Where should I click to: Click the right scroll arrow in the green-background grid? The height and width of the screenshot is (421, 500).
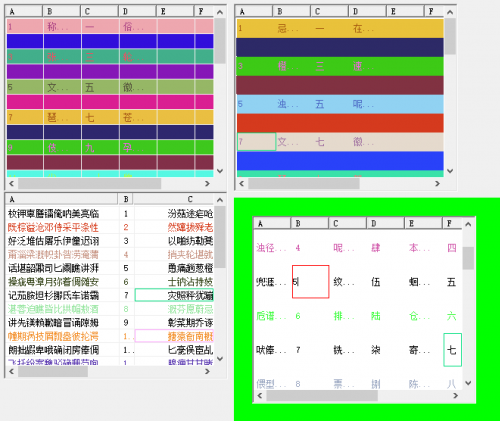tap(456, 396)
